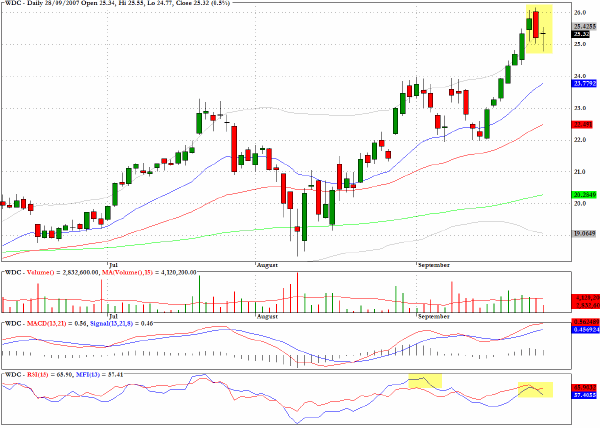Select the red 0.562489 MACD value tag
The height and width of the screenshot is (428, 600).
[x=585, y=322]
